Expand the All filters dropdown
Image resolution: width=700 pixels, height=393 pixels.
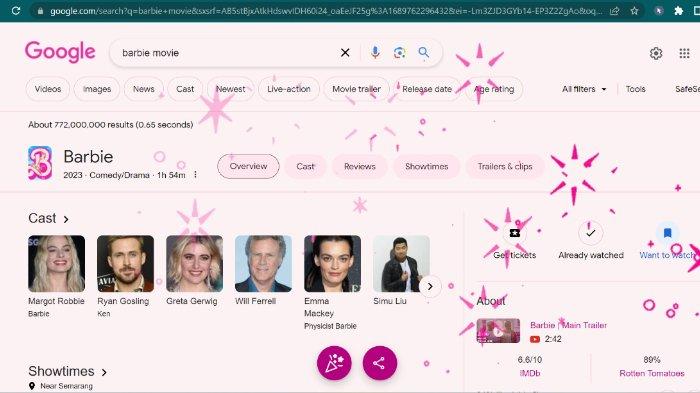coord(584,89)
